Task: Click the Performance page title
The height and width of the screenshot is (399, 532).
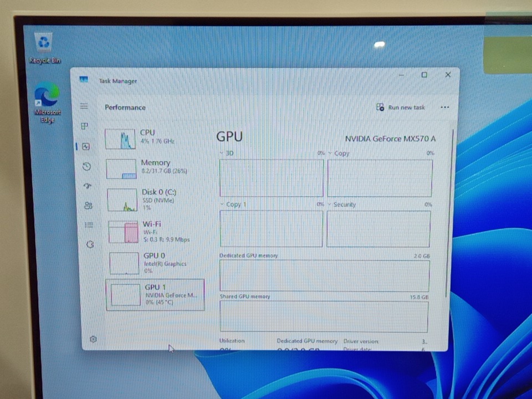Action: 125,108
